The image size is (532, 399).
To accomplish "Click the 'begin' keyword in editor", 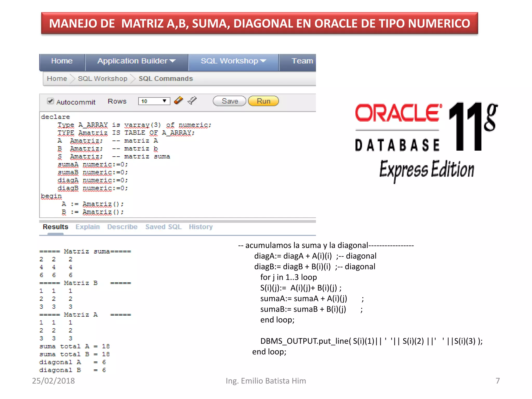I will click(51, 196).
